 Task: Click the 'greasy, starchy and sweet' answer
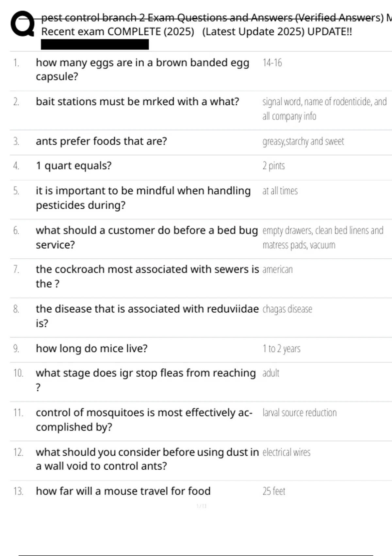[303, 141]
